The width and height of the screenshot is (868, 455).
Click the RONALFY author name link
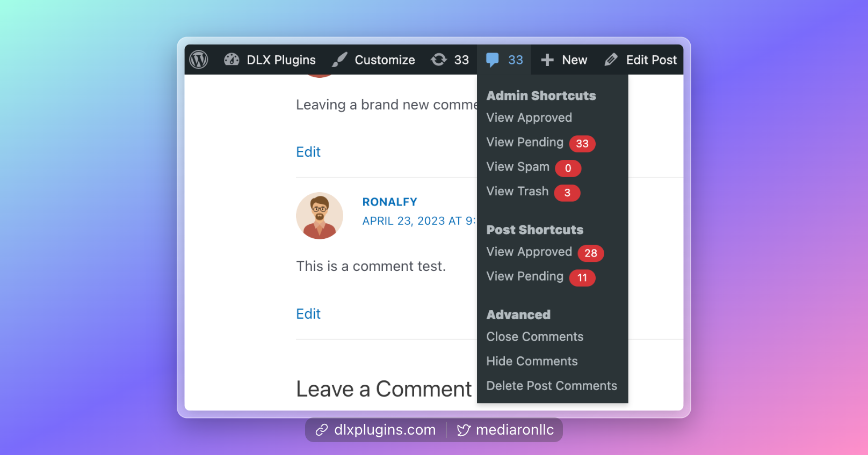pyautogui.click(x=389, y=202)
